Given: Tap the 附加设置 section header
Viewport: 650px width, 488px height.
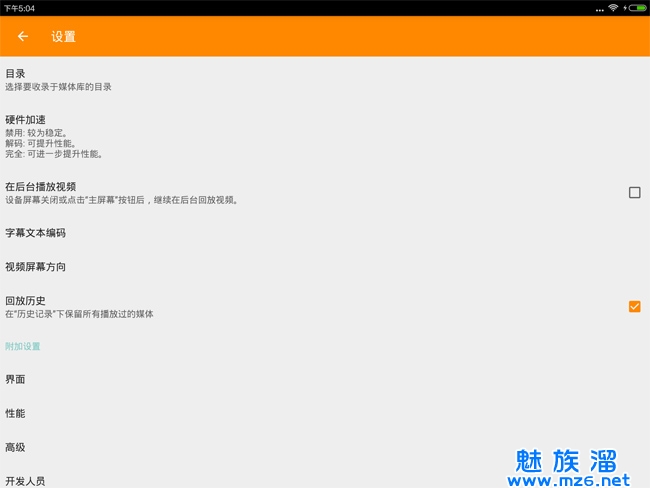Looking at the screenshot, I should point(22,346).
